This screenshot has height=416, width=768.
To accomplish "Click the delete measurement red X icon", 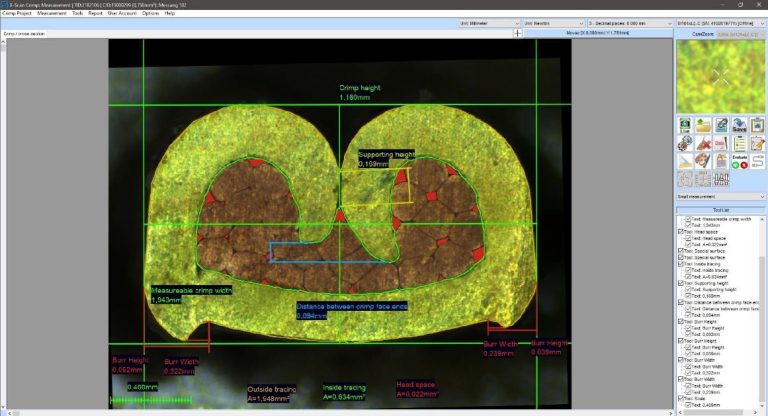I will point(703,143).
